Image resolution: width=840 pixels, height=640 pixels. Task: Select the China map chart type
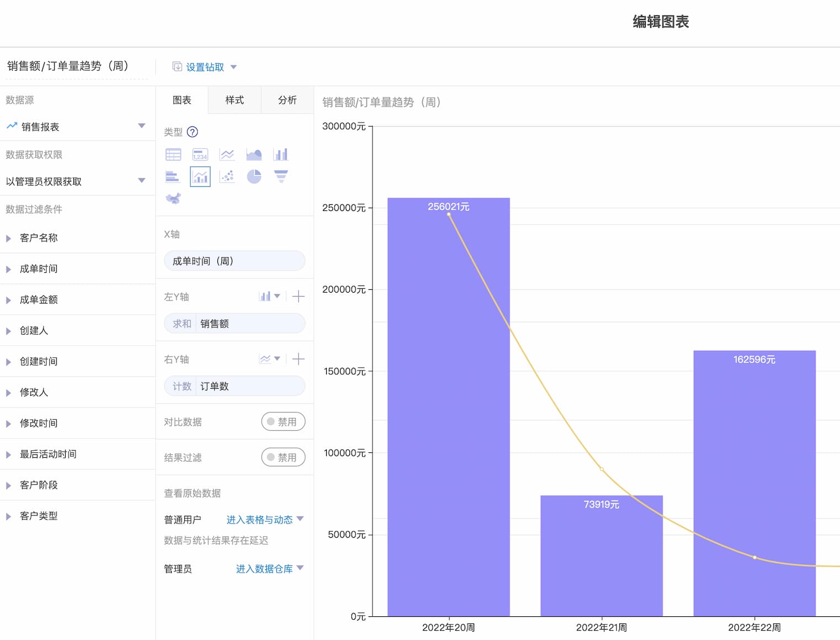pyautogui.click(x=173, y=198)
